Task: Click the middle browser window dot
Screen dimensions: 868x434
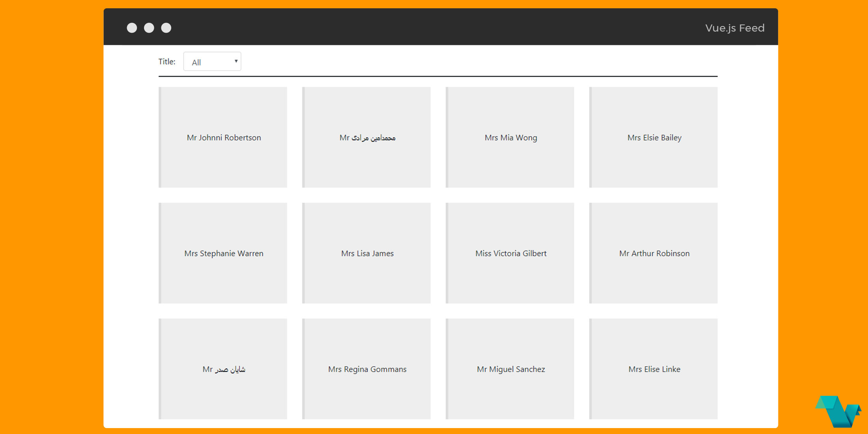Action: (149, 28)
